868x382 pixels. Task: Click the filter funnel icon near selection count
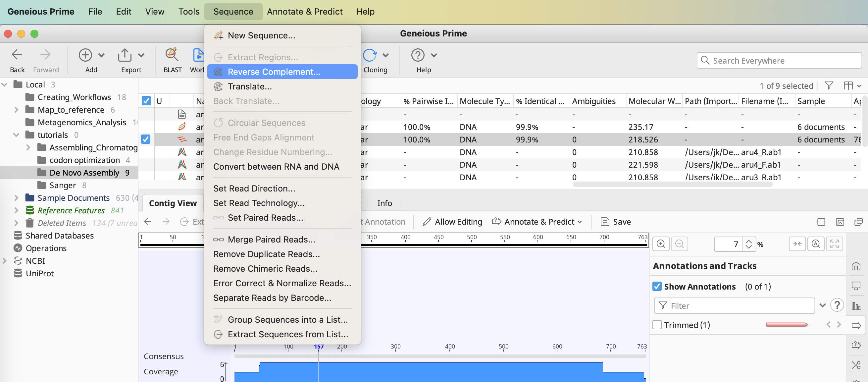[829, 85]
